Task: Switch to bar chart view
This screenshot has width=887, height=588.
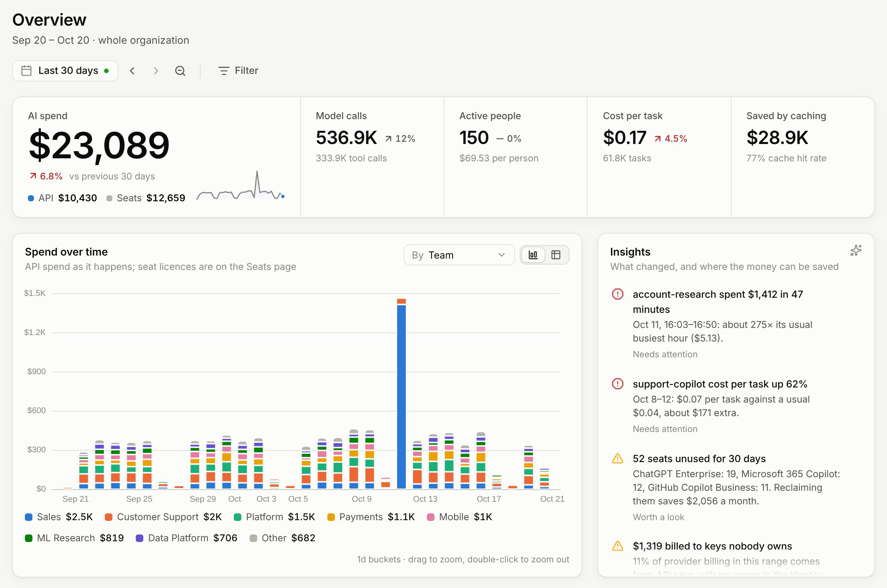Action: point(533,255)
